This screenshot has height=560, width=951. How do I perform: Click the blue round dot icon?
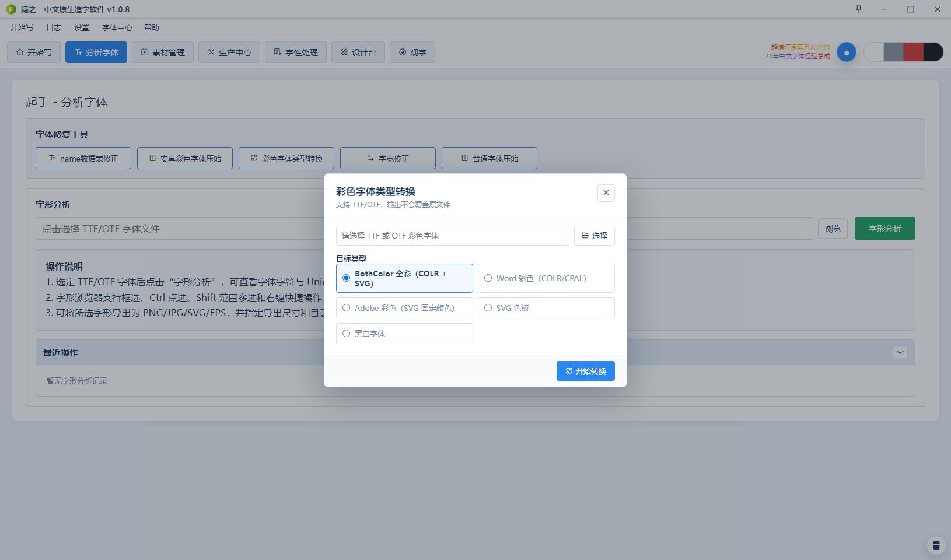[847, 52]
